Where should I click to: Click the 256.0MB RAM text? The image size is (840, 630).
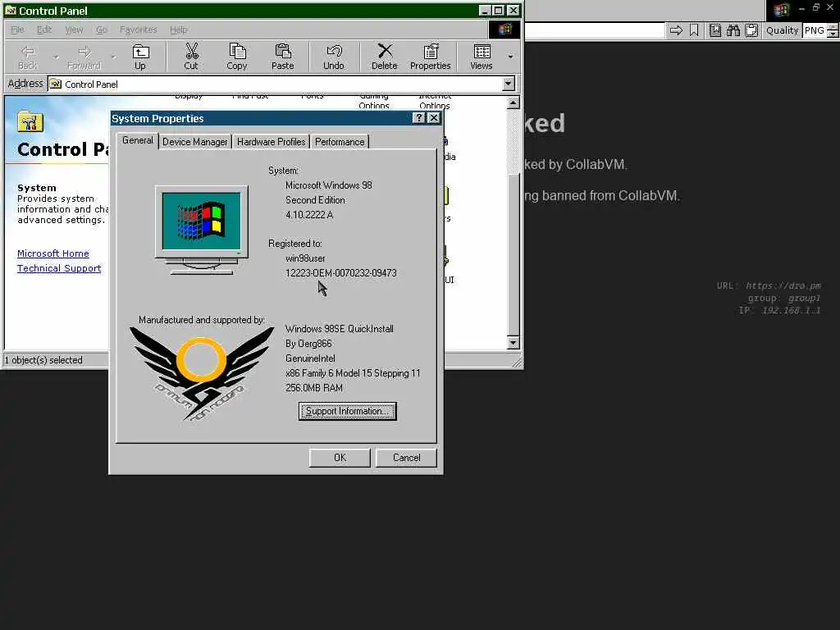click(314, 388)
